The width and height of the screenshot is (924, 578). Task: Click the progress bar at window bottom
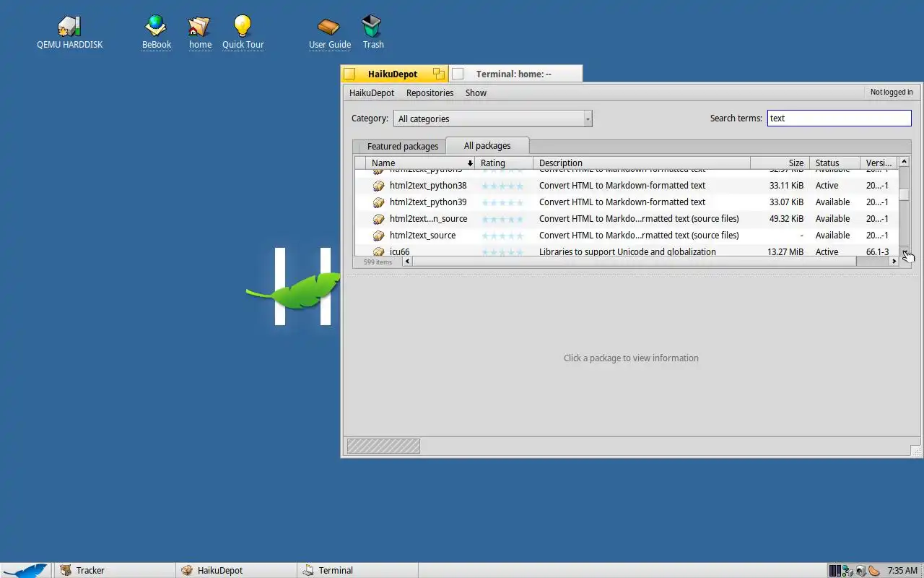(x=383, y=447)
